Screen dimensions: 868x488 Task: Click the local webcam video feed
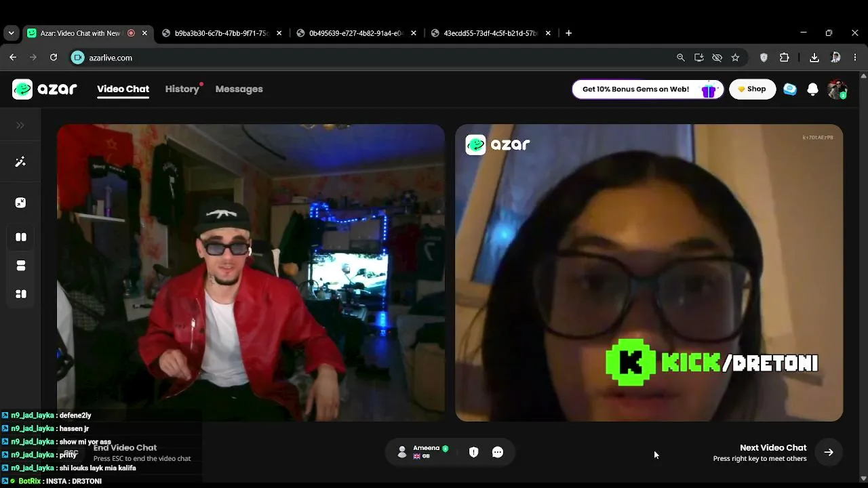coord(251,272)
